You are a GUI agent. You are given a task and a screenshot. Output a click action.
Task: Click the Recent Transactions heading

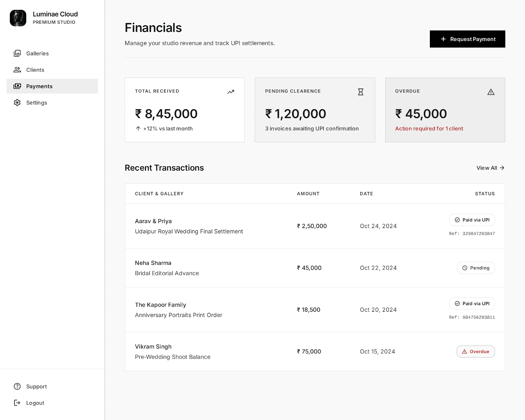pos(164,168)
